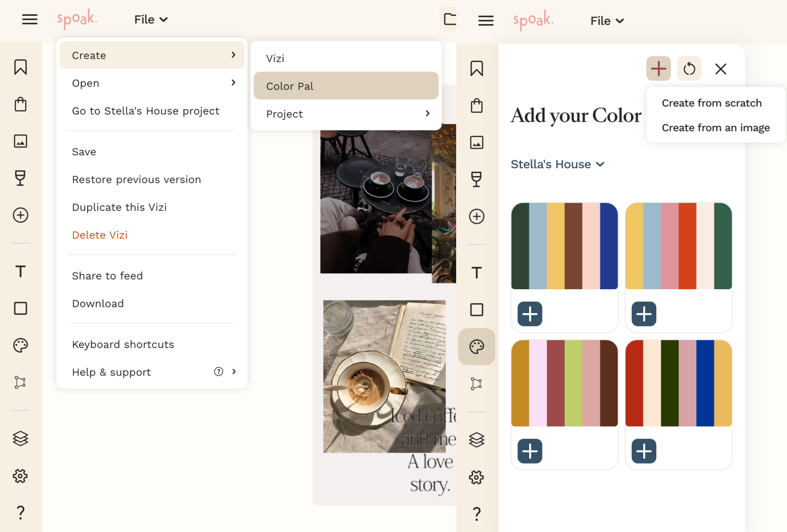787x532 pixels.
Task: Add the first palette with its plus button
Action: pyautogui.click(x=530, y=314)
